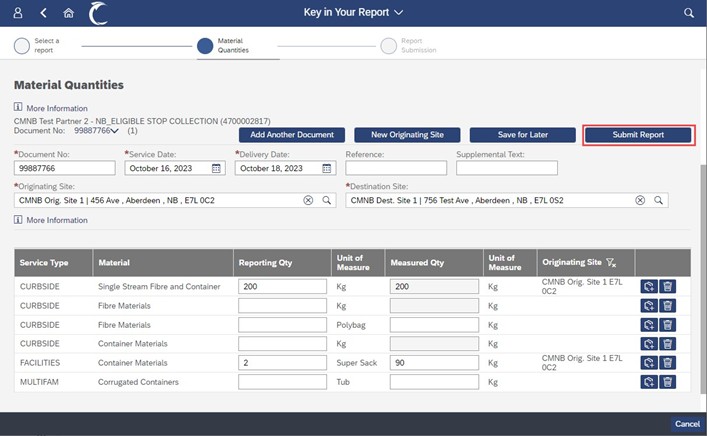Select the Material Quantities step
Viewport: 707px width, 436px height.
click(x=205, y=46)
